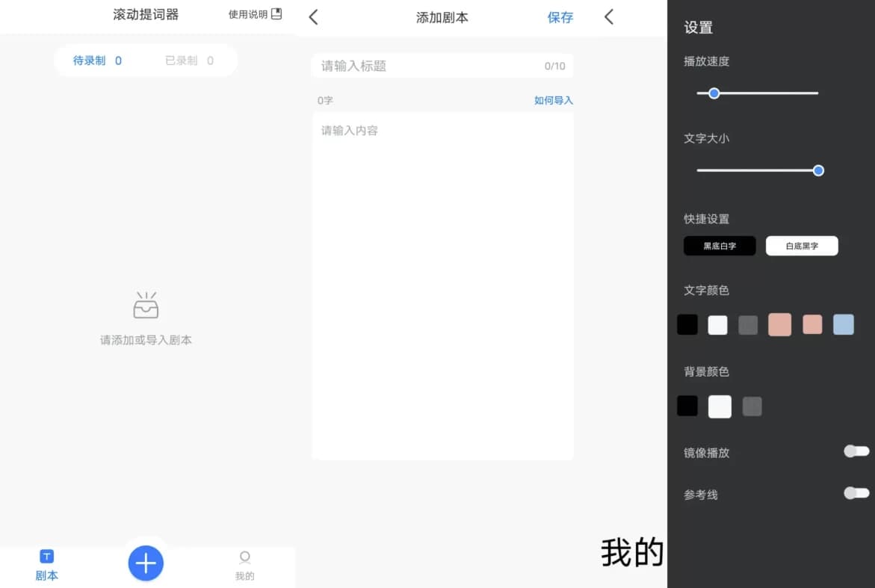Click the 播放速度 slider handle
875x588 pixels.
click(x=713, y=93)
